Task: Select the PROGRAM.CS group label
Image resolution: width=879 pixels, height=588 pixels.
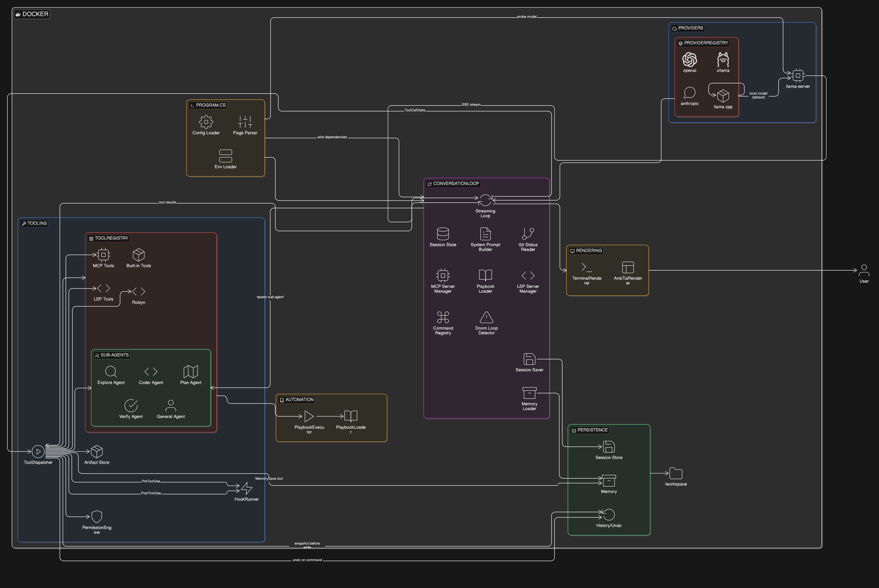Action: 208,106
